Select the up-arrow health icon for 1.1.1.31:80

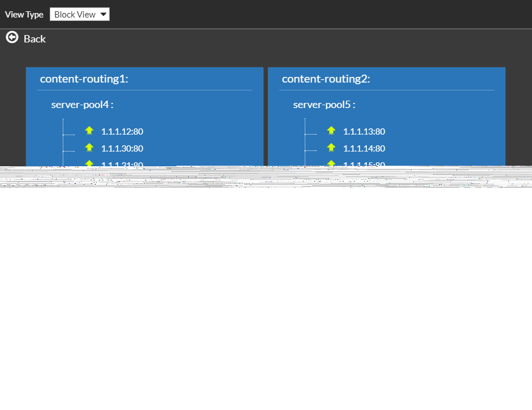[89, 163]
